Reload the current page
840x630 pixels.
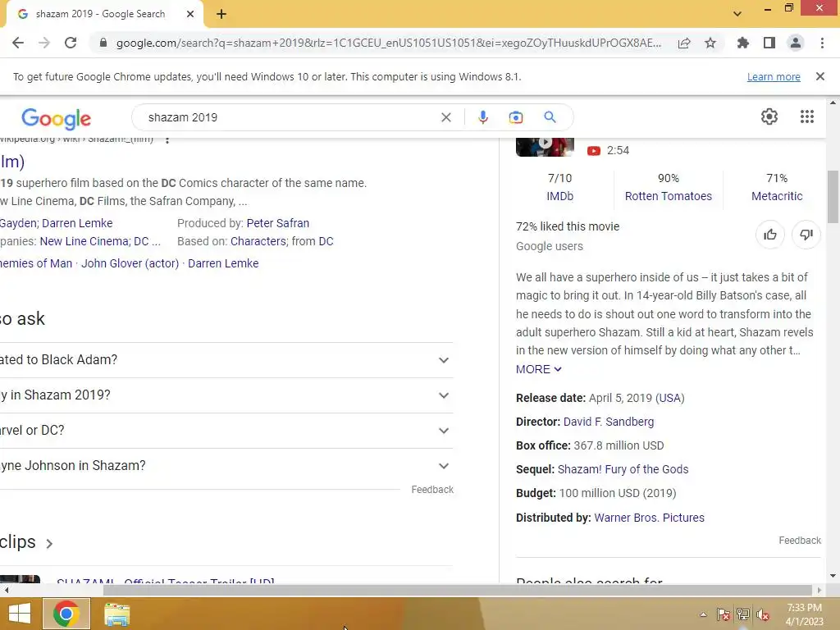[x=71, y=43]
